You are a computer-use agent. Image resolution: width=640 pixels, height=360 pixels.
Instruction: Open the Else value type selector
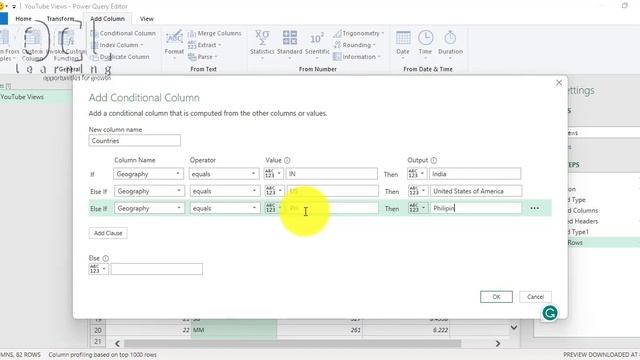[x=98, y=269]
